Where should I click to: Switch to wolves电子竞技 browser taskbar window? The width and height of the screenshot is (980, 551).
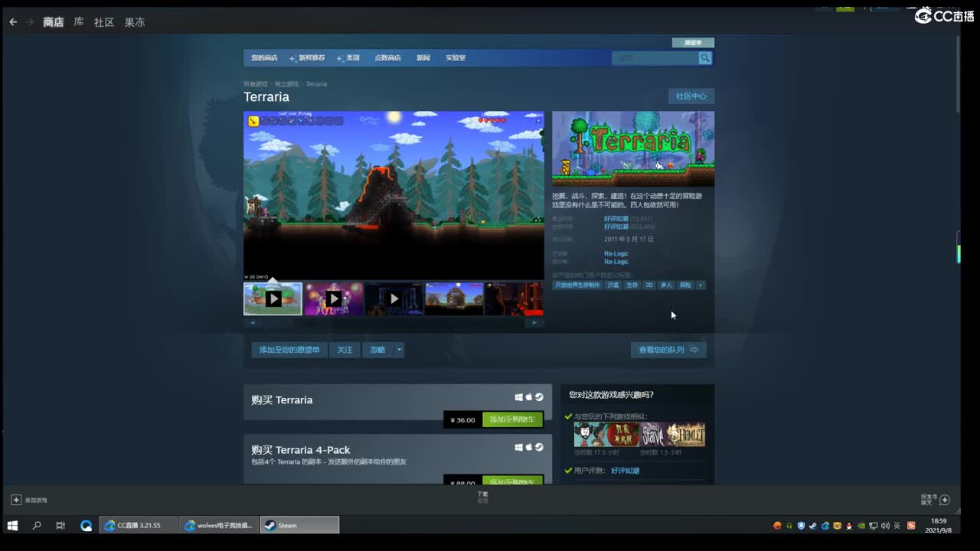(219, 526)
